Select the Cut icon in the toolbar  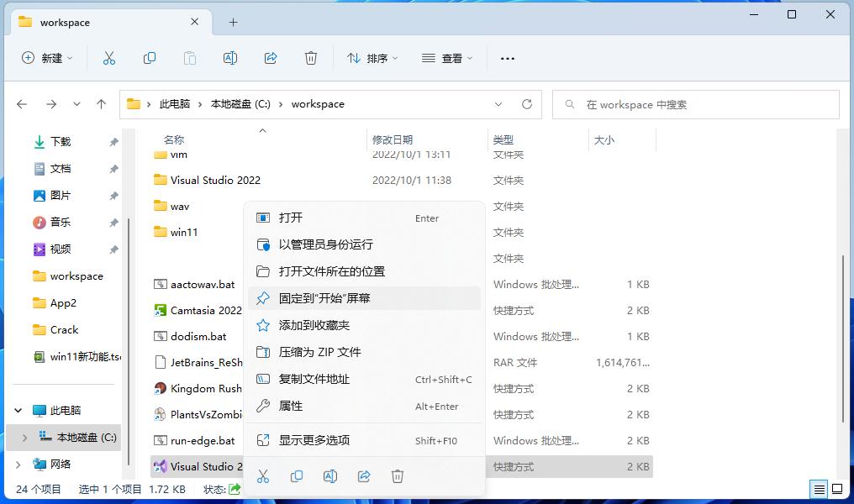tap(108, 58)
